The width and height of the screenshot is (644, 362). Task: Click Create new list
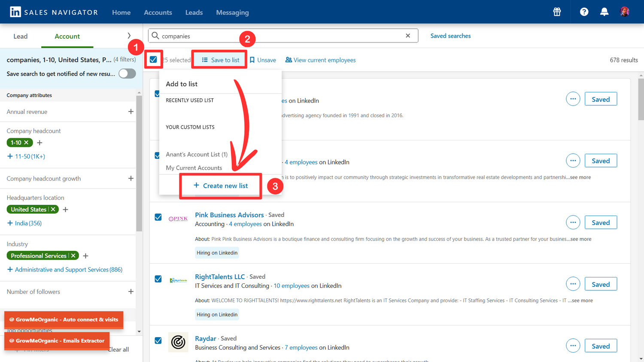click(221, 186)
